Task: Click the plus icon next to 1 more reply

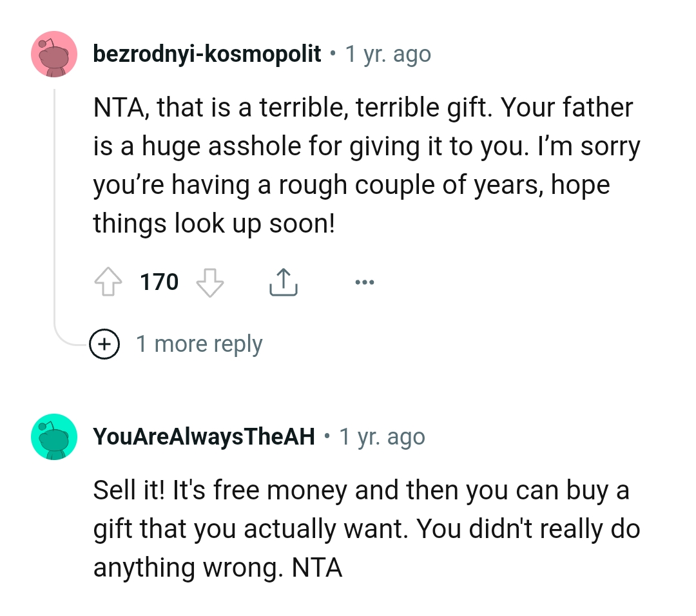Action: click(104, 343)
